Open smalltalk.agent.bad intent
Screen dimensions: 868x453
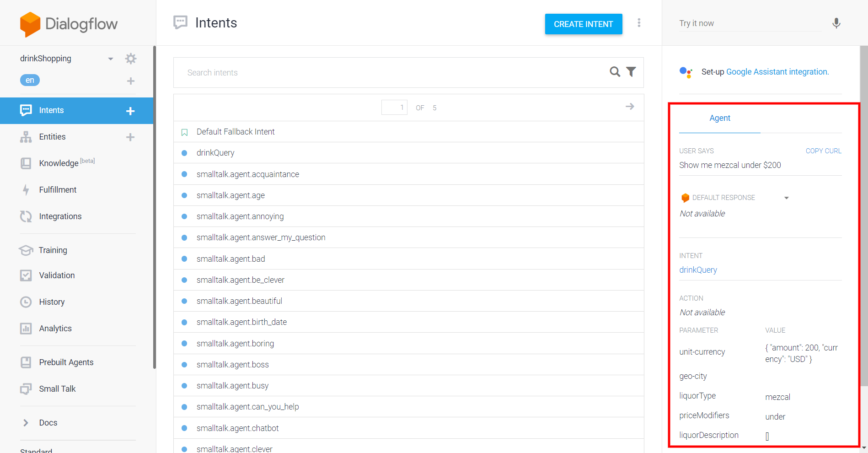tap(409, 259)
